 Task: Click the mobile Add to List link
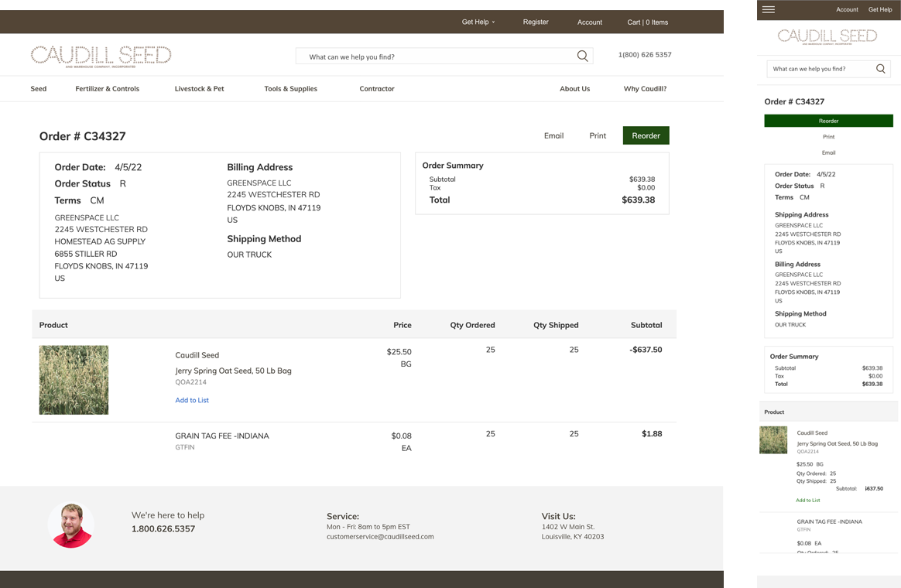click(808, 500)
